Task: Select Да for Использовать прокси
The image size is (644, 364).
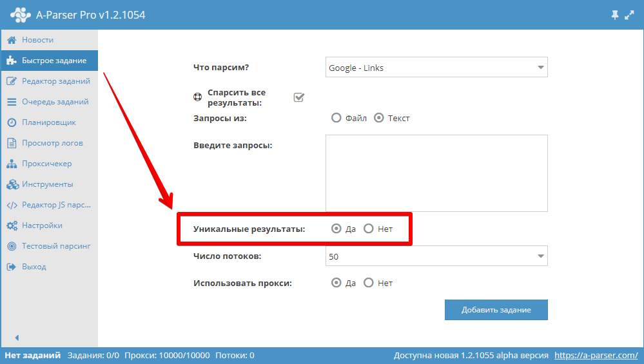Action: coord(336,283)
